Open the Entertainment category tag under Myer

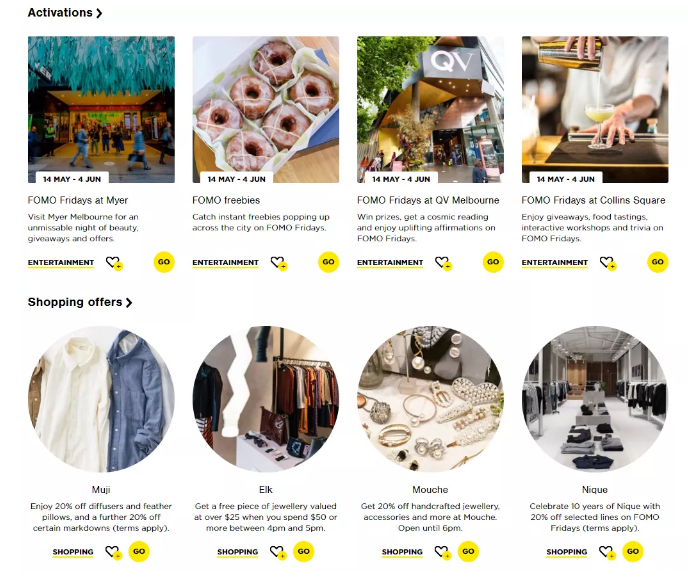[61, 262]
